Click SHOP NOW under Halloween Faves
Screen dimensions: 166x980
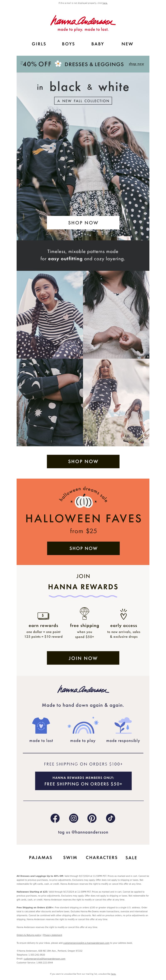click(83, 548)
